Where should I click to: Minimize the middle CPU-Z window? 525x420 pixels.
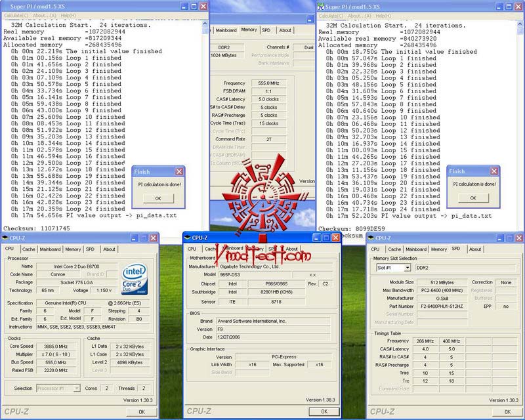click(317, 238)
